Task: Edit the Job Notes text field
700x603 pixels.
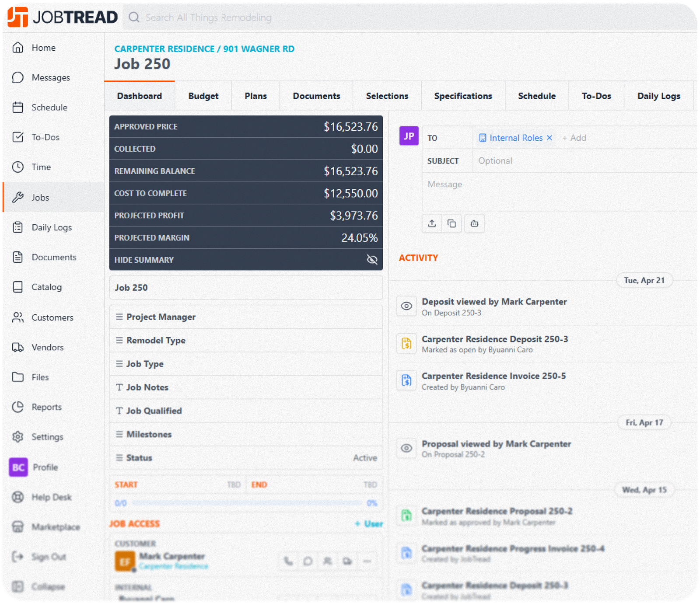Action: click(246, 387)
